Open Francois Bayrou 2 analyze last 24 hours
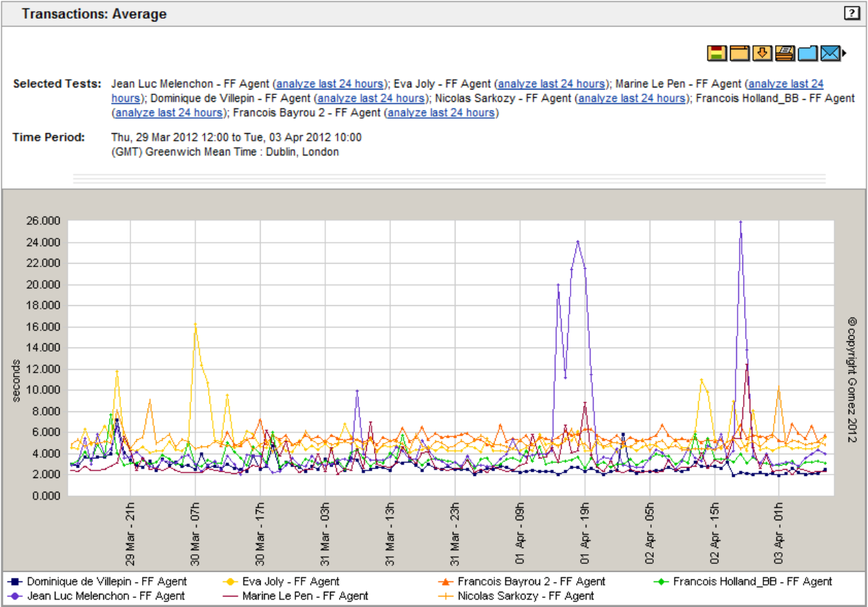 tap(441, 112)
